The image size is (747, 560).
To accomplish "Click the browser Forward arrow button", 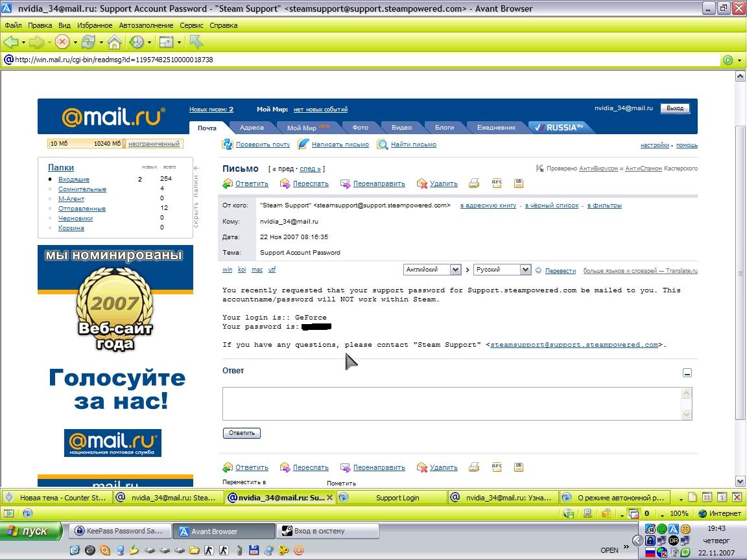I will pyautogui.click(x=36, y=42).
